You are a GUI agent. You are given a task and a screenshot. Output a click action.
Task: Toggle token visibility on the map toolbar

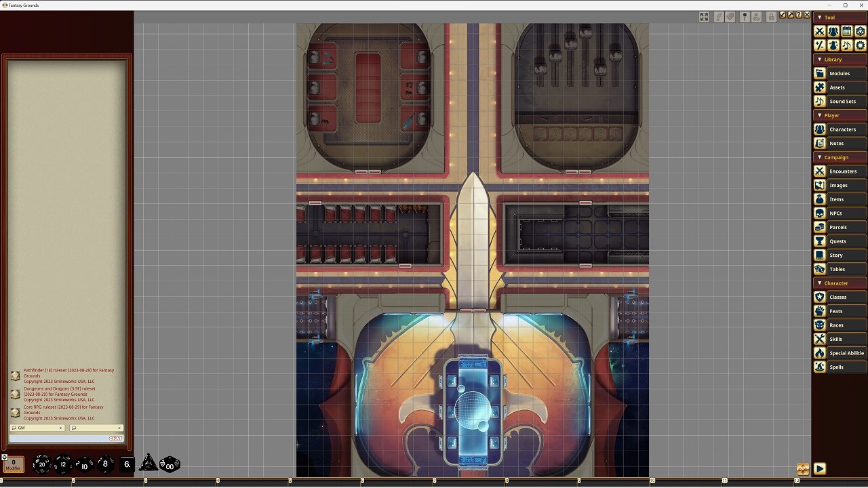[756, 16]
